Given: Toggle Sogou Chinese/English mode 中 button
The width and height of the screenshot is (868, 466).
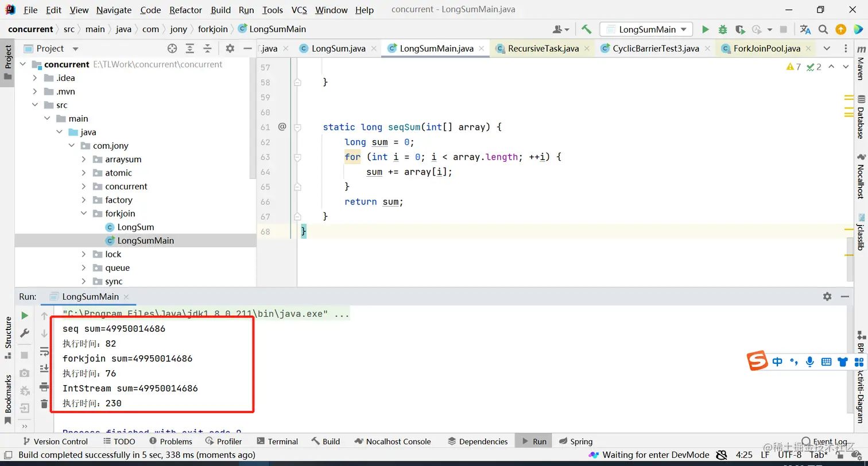Looking at the screenshot, I should [777, 361].
